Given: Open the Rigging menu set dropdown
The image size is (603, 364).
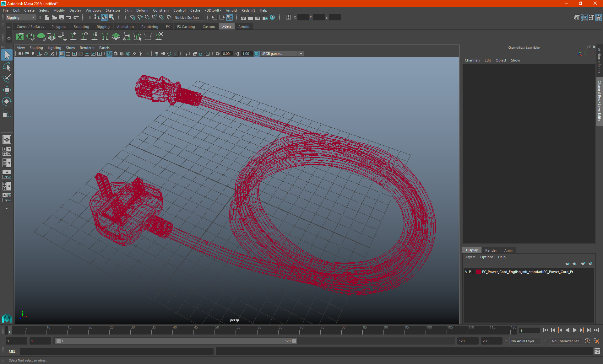Looking at the screenshot, I should (x=21, y=18).
